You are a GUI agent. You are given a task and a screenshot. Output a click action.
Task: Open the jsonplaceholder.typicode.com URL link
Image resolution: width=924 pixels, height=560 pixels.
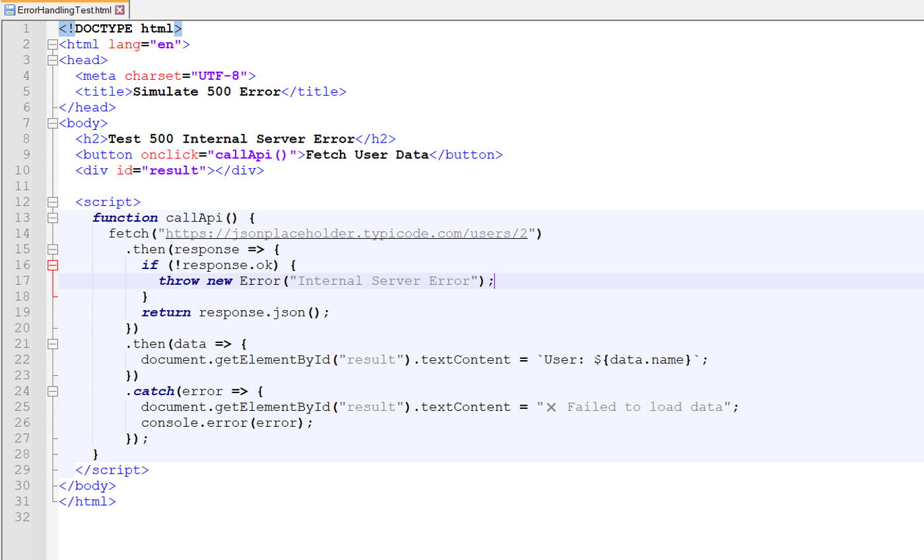(x=346, y=233)
